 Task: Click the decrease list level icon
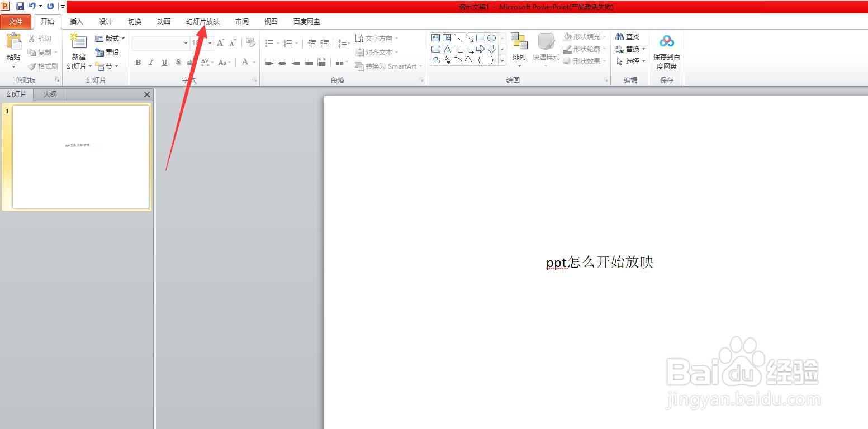pyautogui.click(x=312, y=43)
